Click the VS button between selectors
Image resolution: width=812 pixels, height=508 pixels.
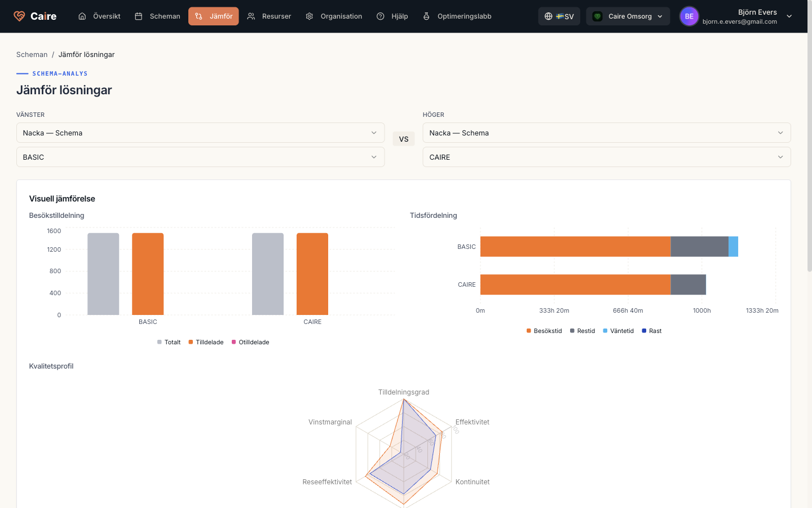[x=404, y=139]
